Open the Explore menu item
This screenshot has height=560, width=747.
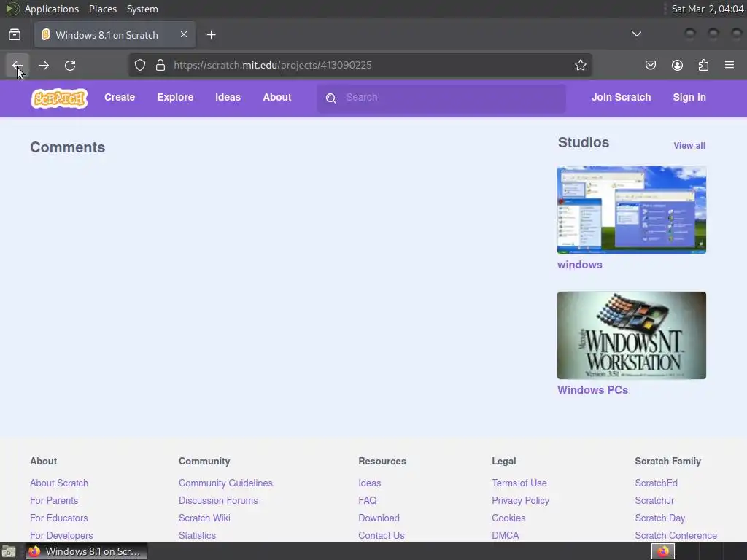[x=175, y=97]
